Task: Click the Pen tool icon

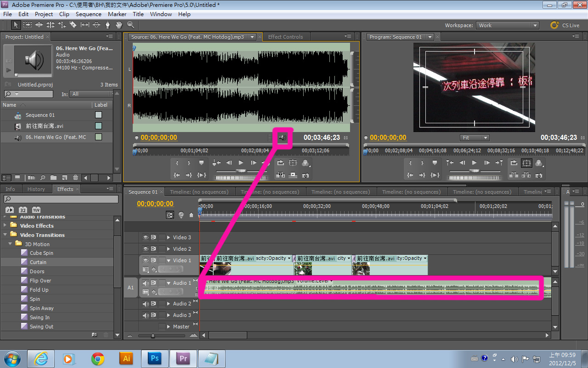Action: click(x=107, y=25)
